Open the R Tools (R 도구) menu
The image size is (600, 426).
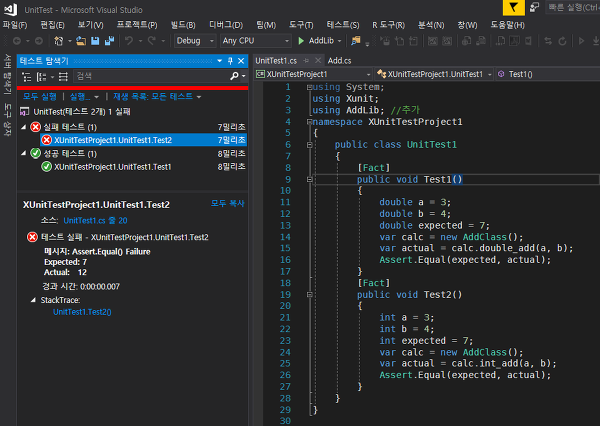(x=388, y=25)
